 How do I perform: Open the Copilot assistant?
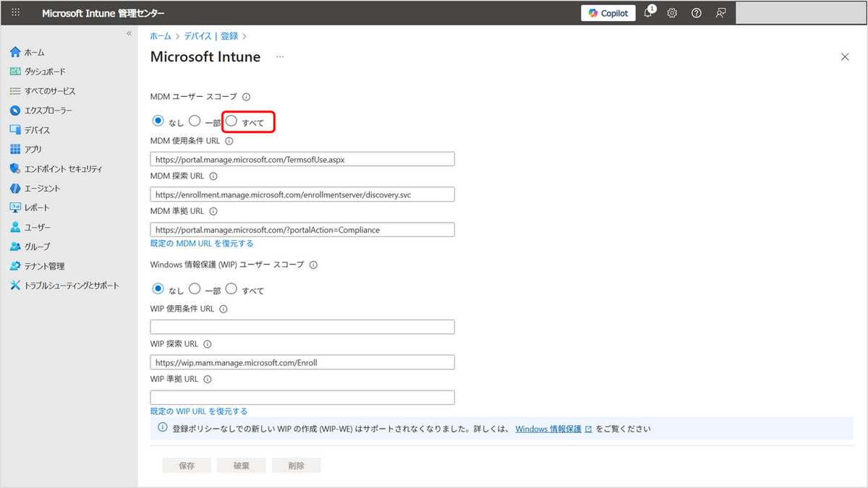[x=608, y=13]
